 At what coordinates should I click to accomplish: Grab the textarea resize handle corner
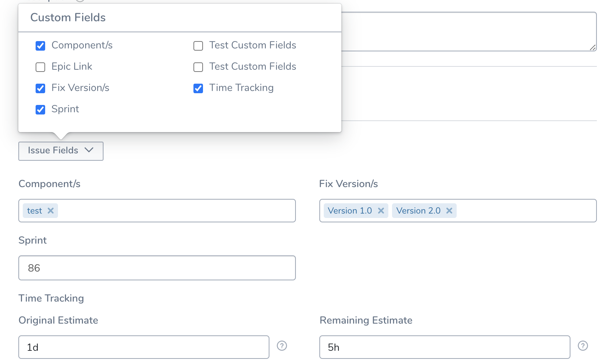click(x=592, y=47)
